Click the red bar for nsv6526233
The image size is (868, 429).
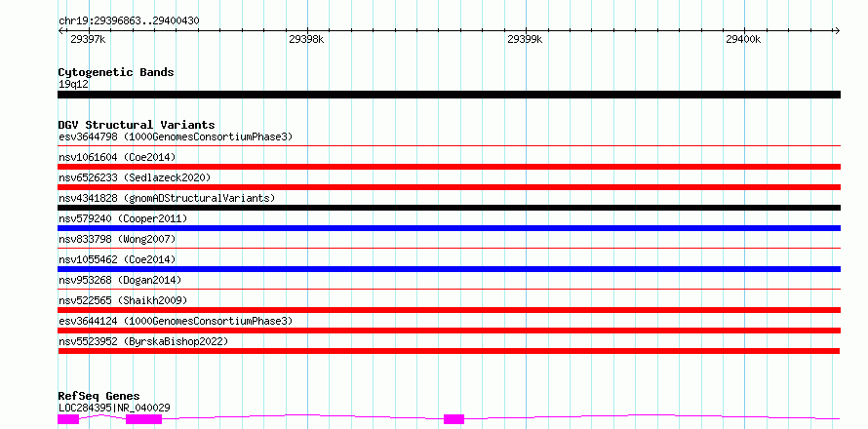(x=449, y=187)
